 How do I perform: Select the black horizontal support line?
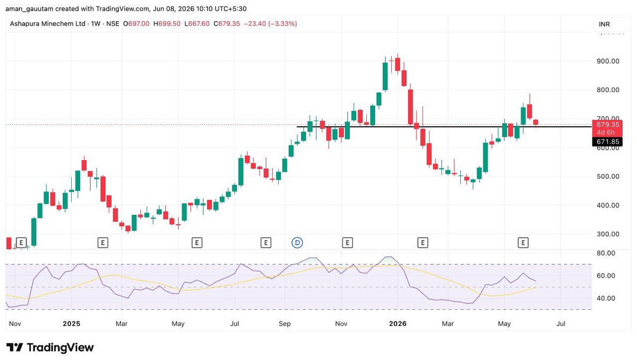[x=443, y=127]
